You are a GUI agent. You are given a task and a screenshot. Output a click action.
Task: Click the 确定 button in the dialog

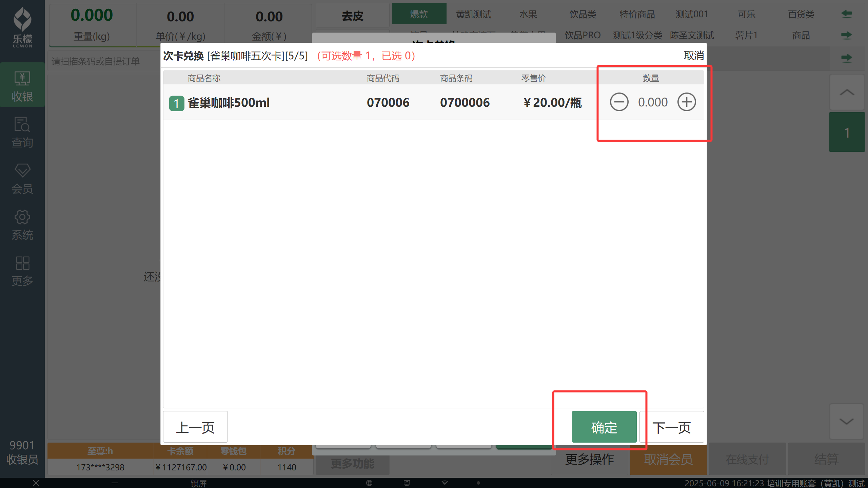coord(604,427)
